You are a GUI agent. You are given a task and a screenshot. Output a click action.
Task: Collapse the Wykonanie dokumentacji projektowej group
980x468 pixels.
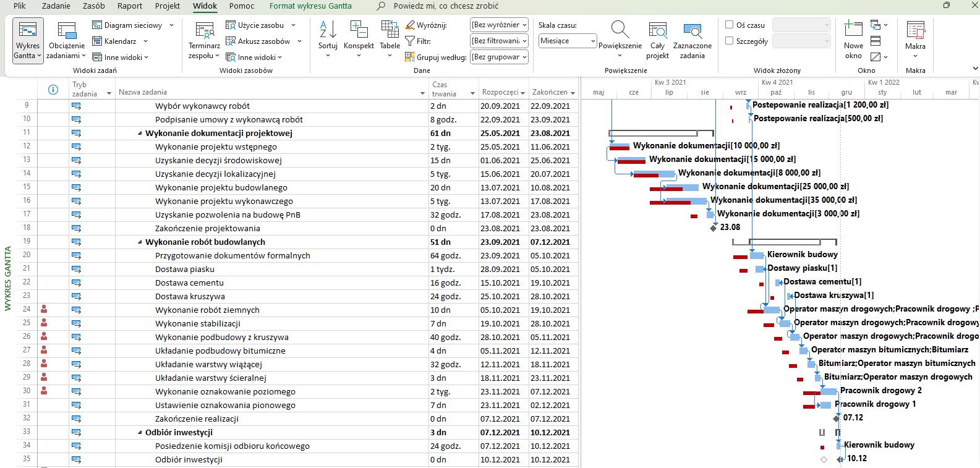140,134
